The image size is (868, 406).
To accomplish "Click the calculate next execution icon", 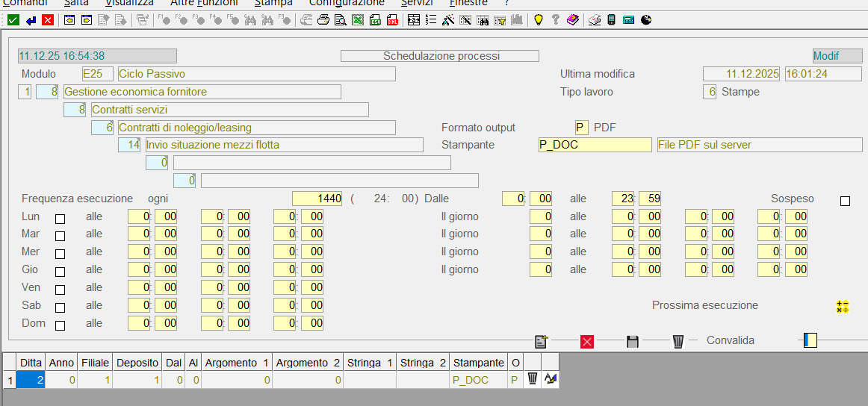I will [843, 306].
